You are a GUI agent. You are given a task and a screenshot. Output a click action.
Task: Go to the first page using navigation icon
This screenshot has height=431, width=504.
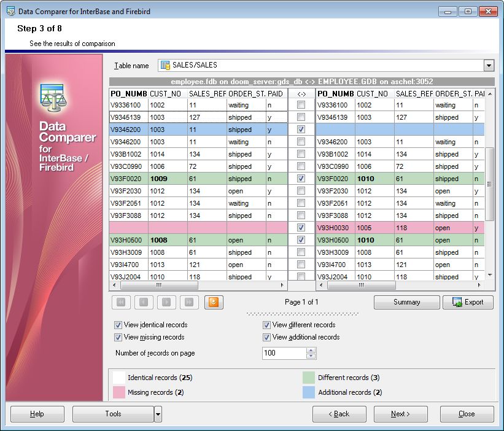121,302
